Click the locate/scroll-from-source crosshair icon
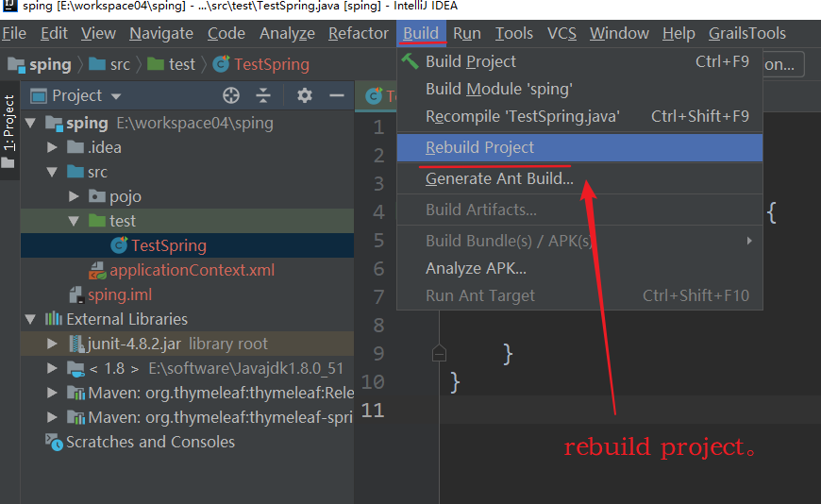 [231, 95]
